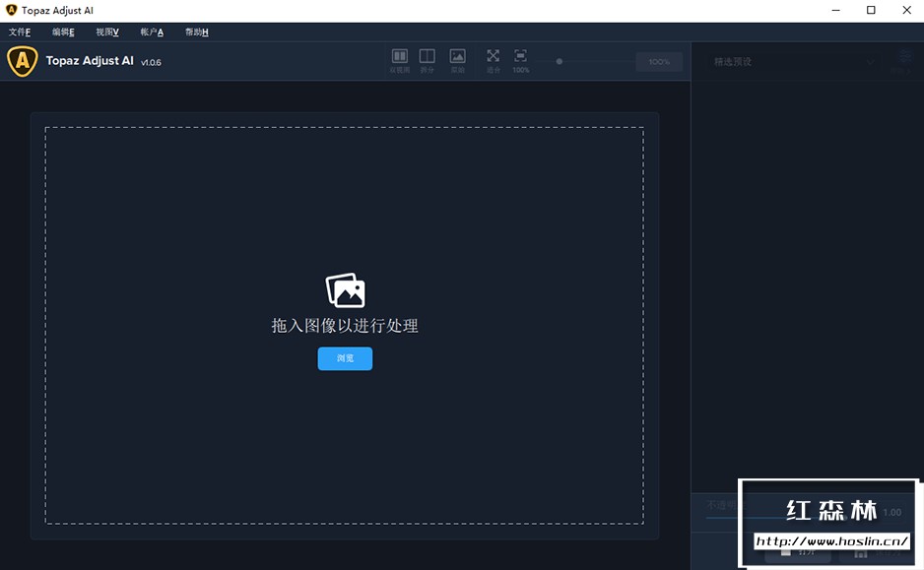The image size is (924, 570).
Task: Click the stacked photos icon in drop area
Action: [x=346, y=290]
